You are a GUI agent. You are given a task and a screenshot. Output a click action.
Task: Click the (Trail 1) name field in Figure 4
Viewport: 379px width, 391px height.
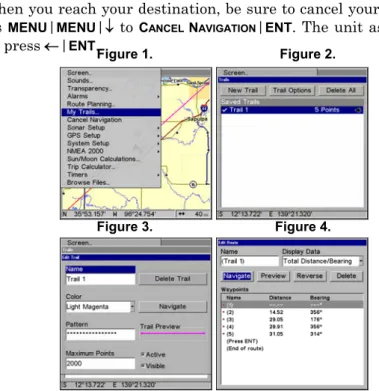tap(249, 261)
